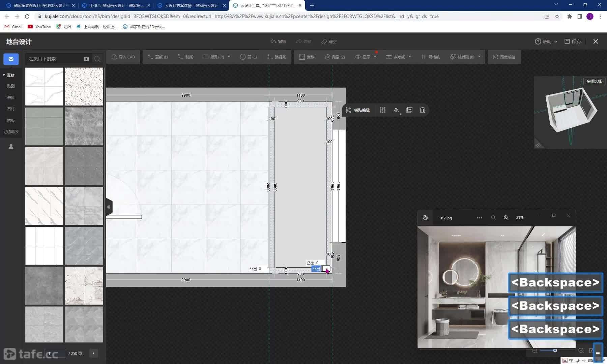Click the 在类目下搜索 search field

tap(54, 59)
